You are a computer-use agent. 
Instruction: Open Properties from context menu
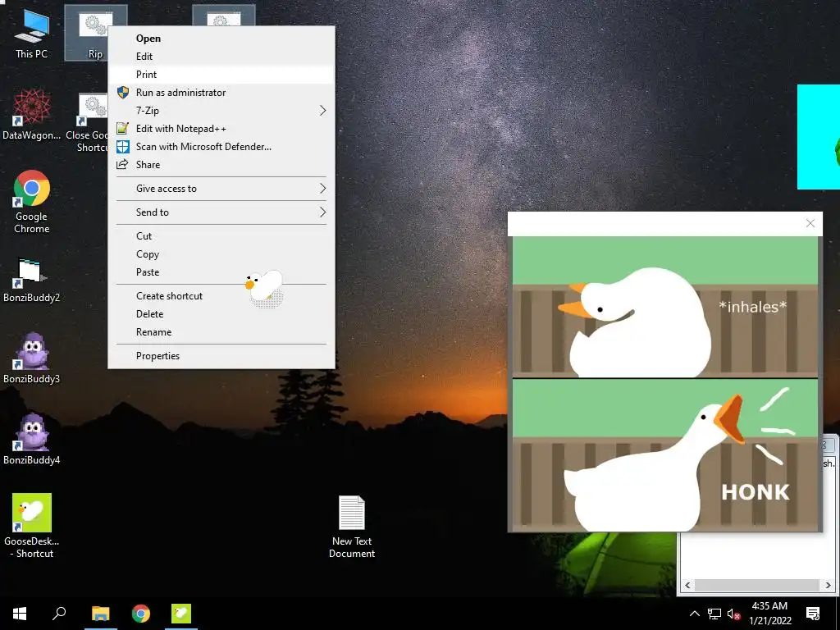pos(221,356)
